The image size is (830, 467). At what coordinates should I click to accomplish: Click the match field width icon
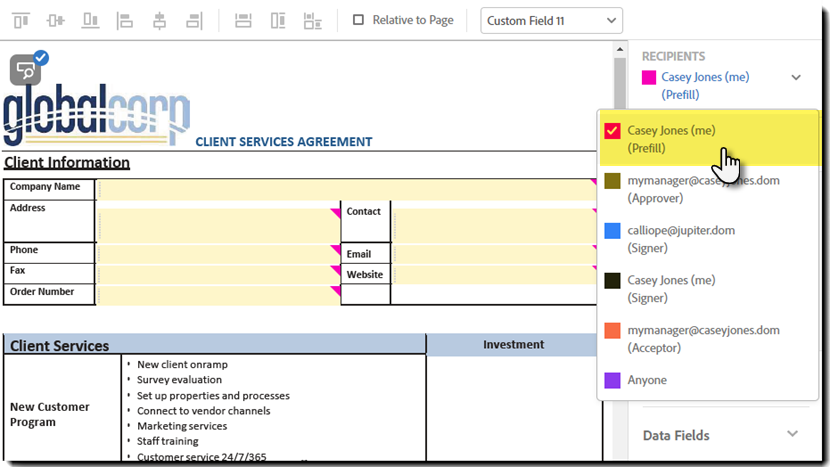point(243,20)
